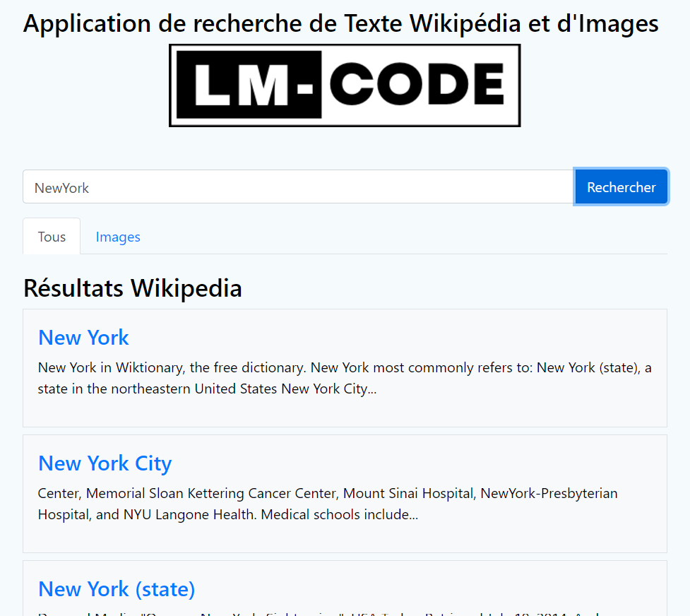Open the New York (state) result link
This screenshot has width=690, height=616.
pos(117,589)
